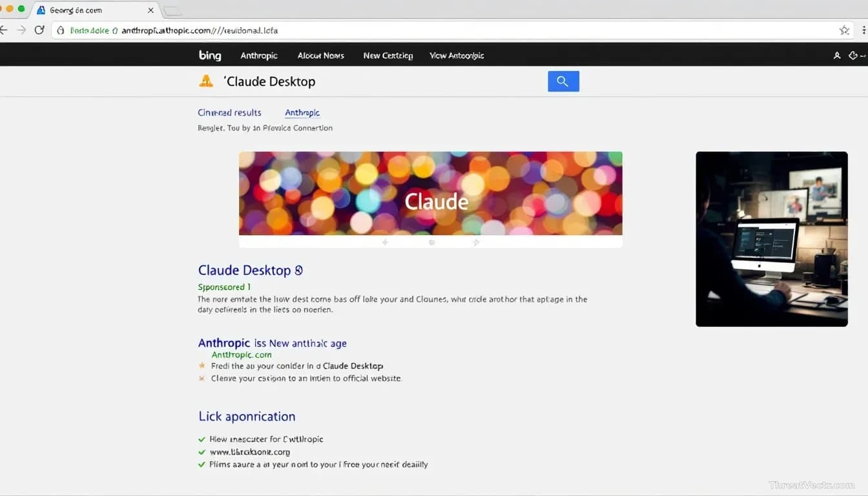Click the lock icon in address bar
Image resolution: width=868 pixels, height=496 pixels.
pyautogui.click(x=61, y=30)
